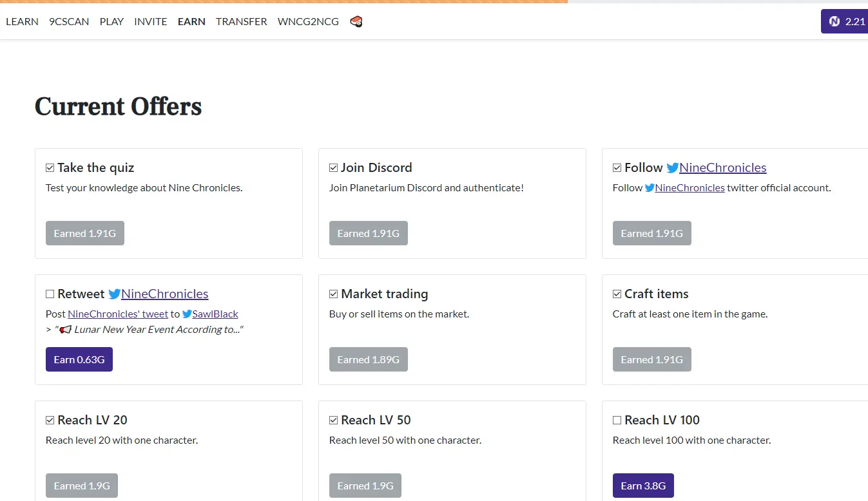
Task: Open the PLAY page
Action: click(x=111, y=22)
